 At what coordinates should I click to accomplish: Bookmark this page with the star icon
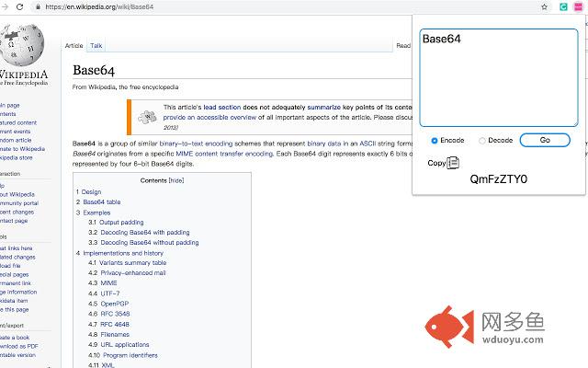[545, 6]
